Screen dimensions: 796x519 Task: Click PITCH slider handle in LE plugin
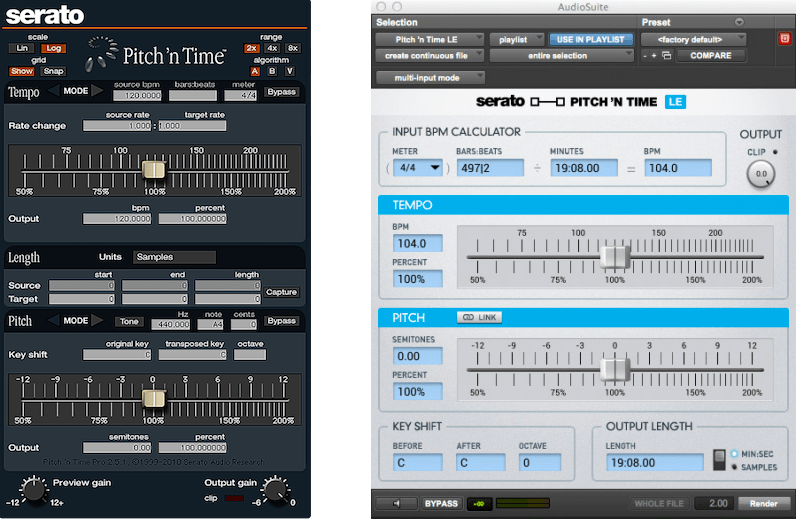(x=615, y=370)
